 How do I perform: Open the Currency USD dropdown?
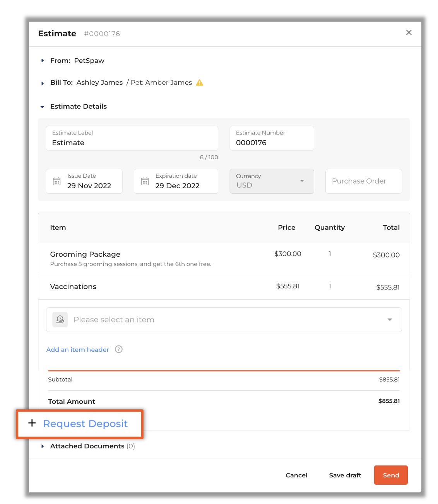click(272, 181)
